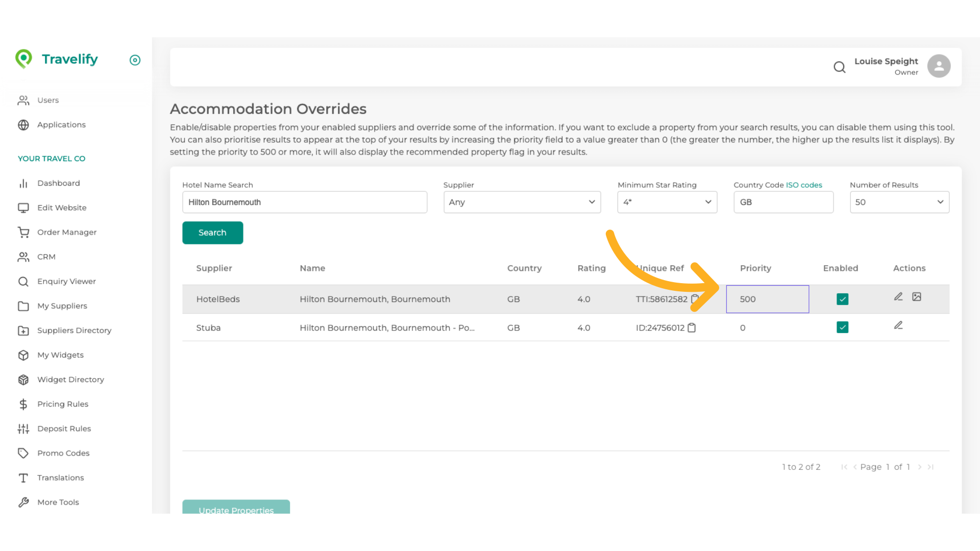
Task: Click edit pencil for Stuba row
Action: click(x=898, y=325)
